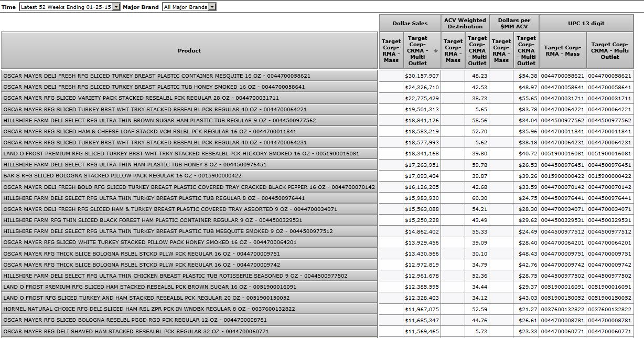Expand the Major Brand dropdown
This screenshot has height=338, width=644.
point(189,7)
